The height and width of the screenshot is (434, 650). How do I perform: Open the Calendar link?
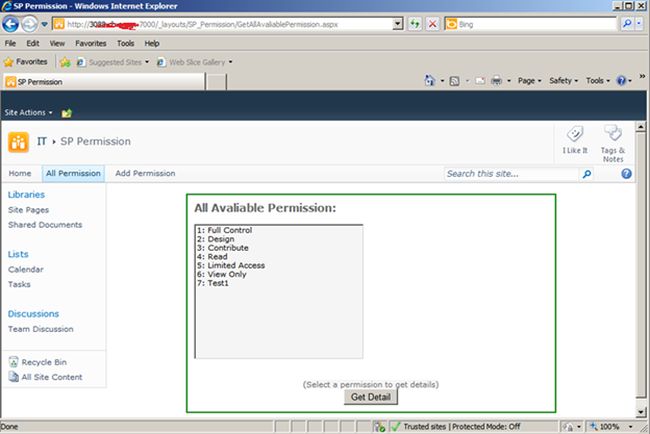(25, 269)
